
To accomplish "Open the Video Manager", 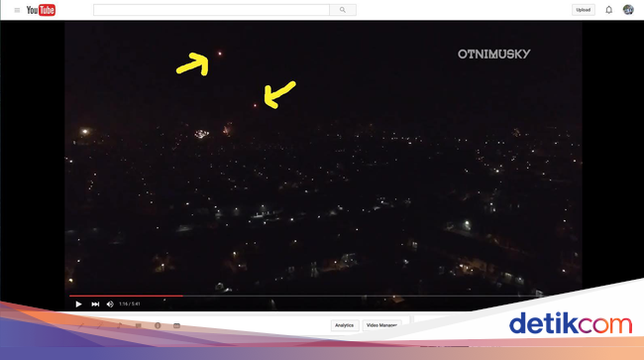I will click(381, 325).
